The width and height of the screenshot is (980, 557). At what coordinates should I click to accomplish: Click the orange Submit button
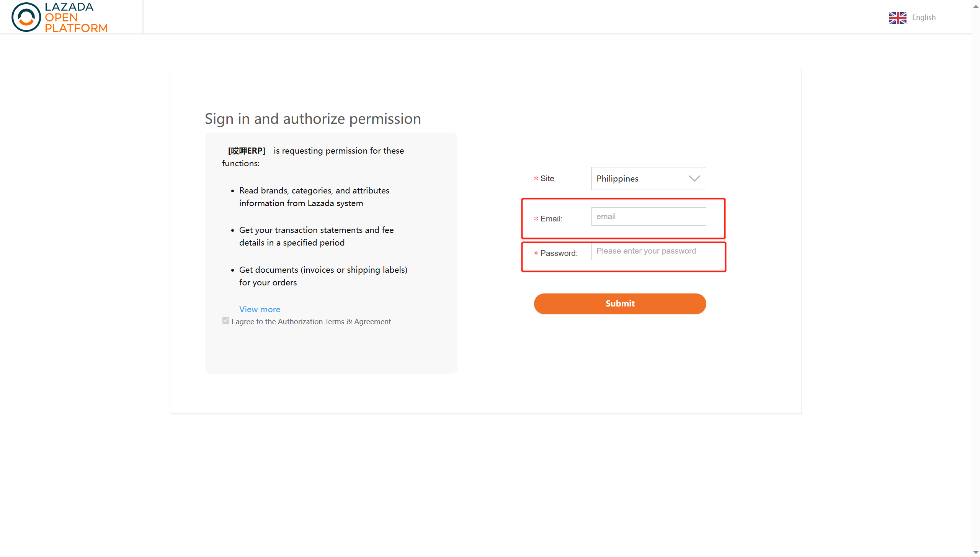click(620, 303)
